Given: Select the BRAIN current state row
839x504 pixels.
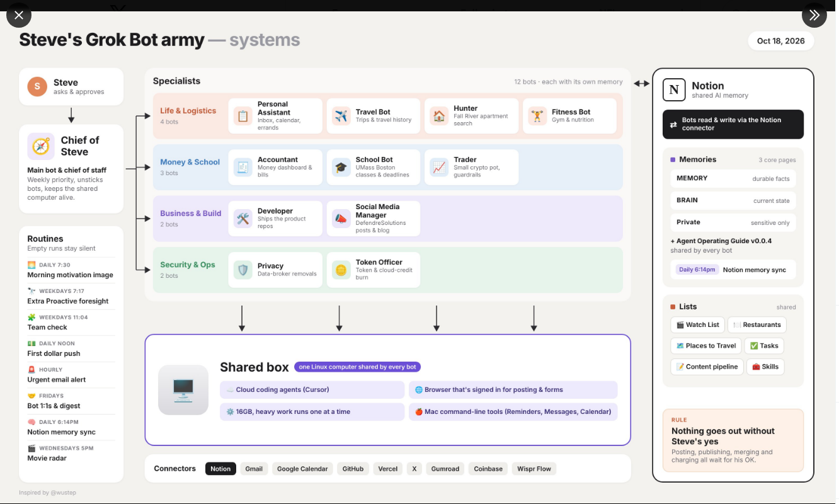Looking at the screenshot, I should pos(733,200).
